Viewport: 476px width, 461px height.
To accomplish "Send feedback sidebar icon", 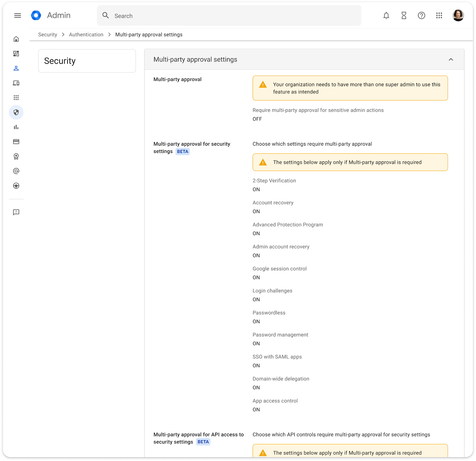I will 16,212.
